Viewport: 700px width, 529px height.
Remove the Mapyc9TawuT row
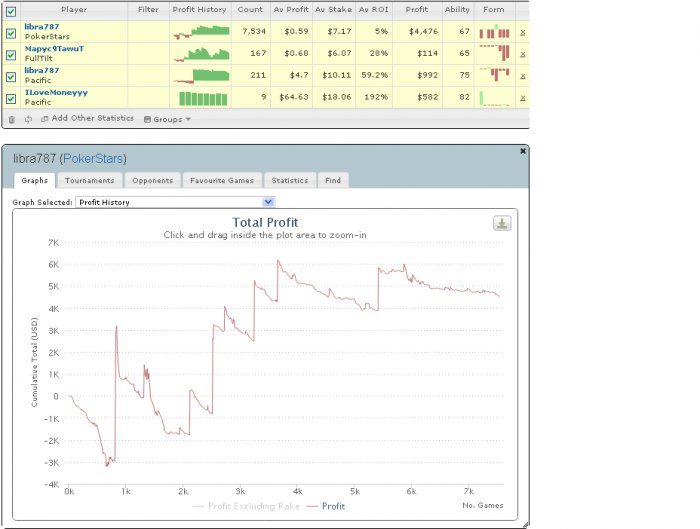522,54
